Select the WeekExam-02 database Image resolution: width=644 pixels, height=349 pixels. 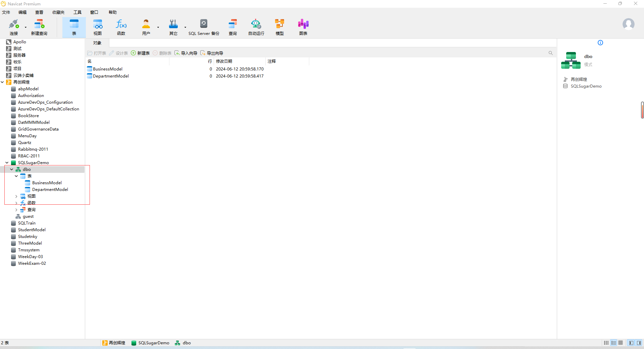(x=32, y=263)
